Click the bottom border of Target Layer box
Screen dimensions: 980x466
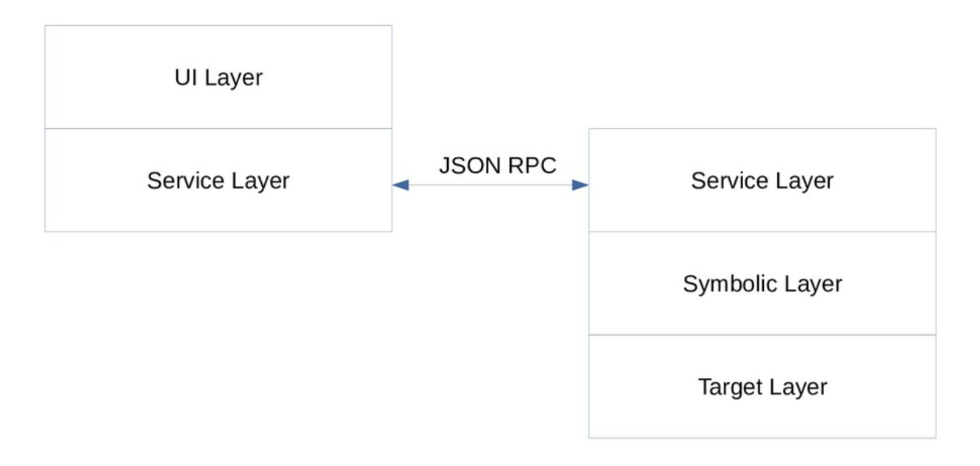(x=762, y=438)
